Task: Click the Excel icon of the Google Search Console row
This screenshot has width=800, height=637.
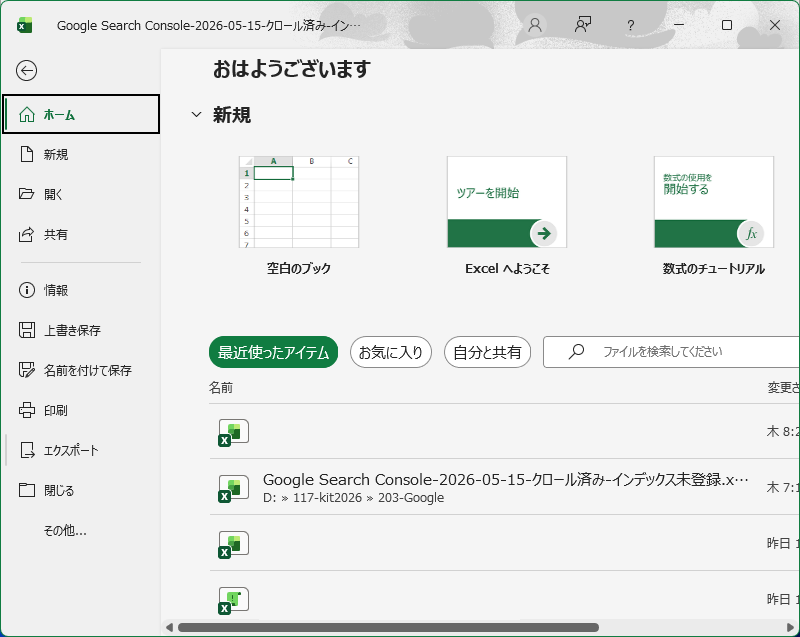Action: [233, 489]
